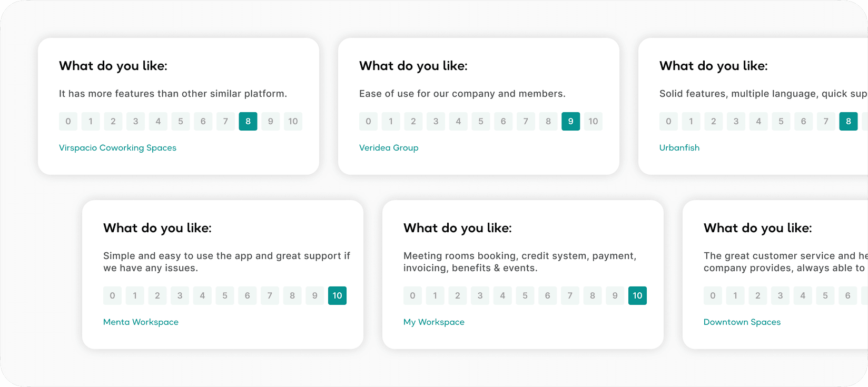Pick rating 7 in Menta Workspace card
Viewport: 868px width, 387px height.
(270, 296)
